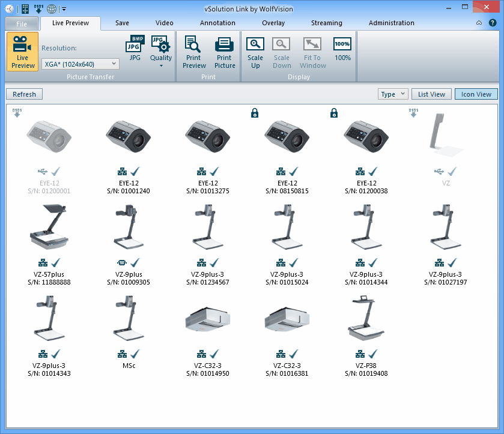Switch to the Save ribbon tab
This screenshot has height=434, width=504.
(x=122, y=23)
